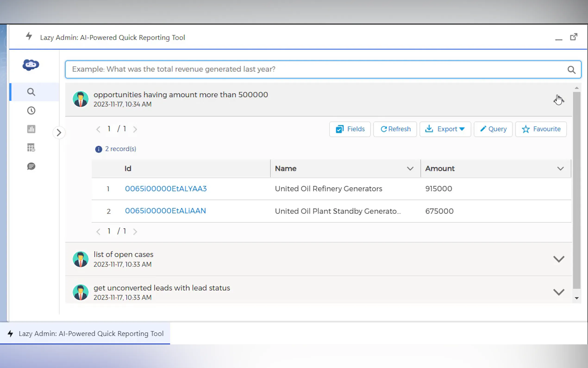This screenshot has width=588, height=368.
Task: Click the pop-out window icon
Action: point(574,37)
